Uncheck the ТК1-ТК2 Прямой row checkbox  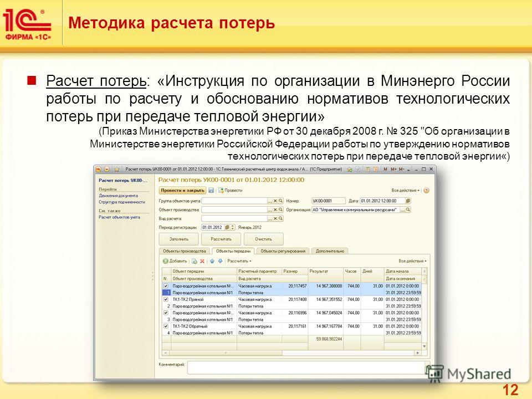coord(166,300)
